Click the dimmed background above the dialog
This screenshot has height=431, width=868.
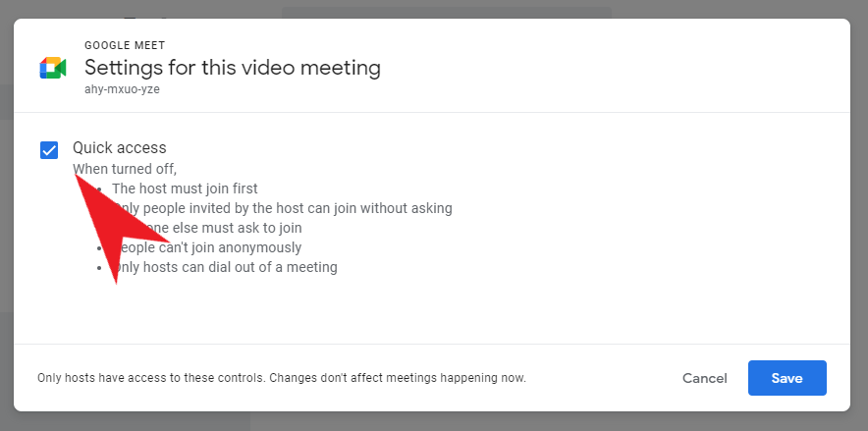442,9
